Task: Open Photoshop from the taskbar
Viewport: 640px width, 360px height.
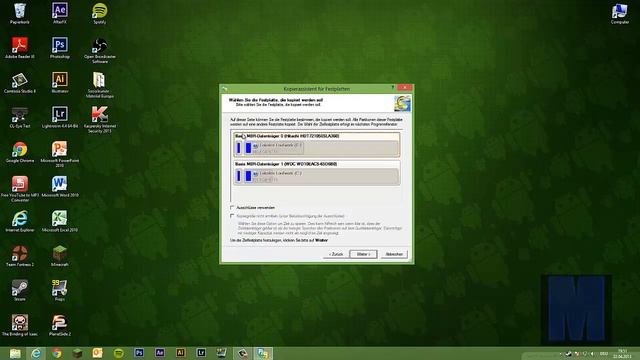Action: [x=139, y=353]
